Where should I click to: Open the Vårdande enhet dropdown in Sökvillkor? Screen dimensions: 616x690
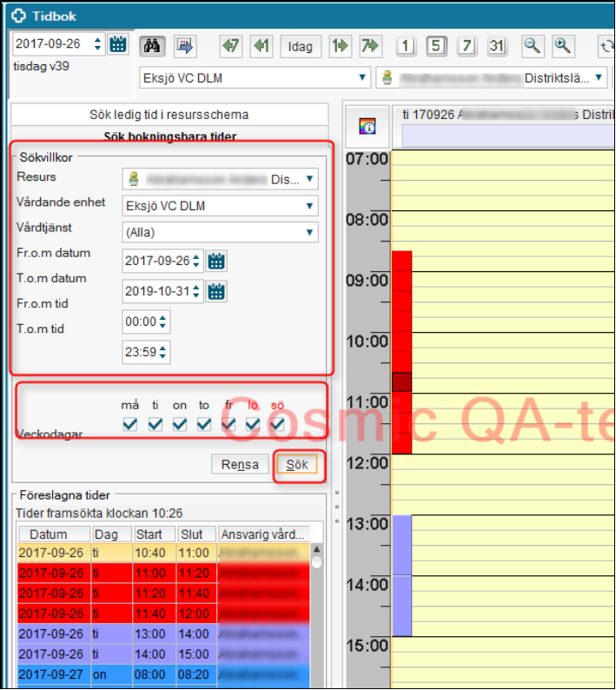[x=308, y=206]
